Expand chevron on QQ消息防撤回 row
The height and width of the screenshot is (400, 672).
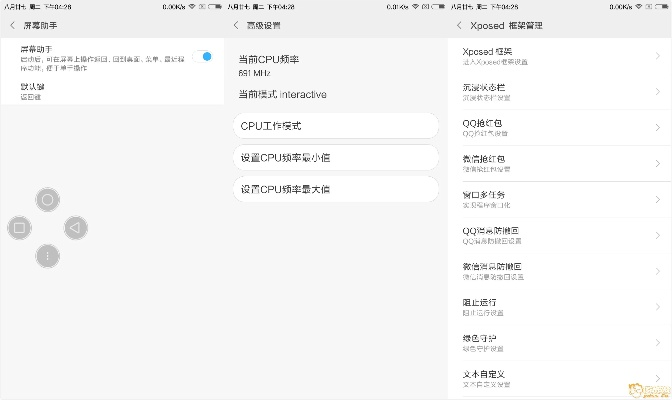[657, 235]
